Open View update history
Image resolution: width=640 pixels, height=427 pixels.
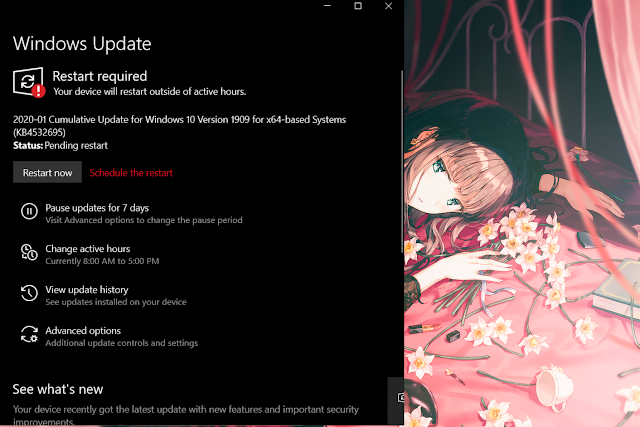87,289
